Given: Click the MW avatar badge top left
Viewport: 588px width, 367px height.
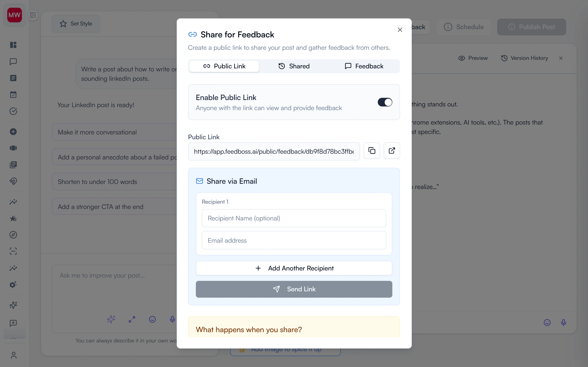Looking at the screenshot, I should point(14,15).
